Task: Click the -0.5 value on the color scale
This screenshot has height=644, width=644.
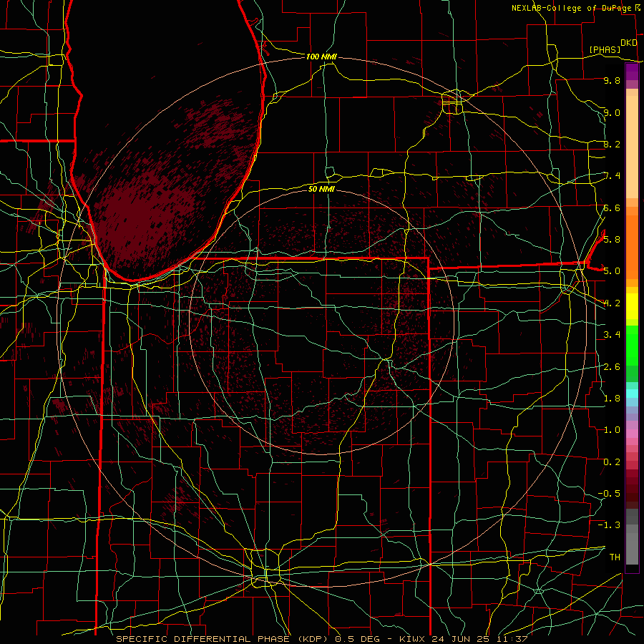Action: click(x=609, y=494)
